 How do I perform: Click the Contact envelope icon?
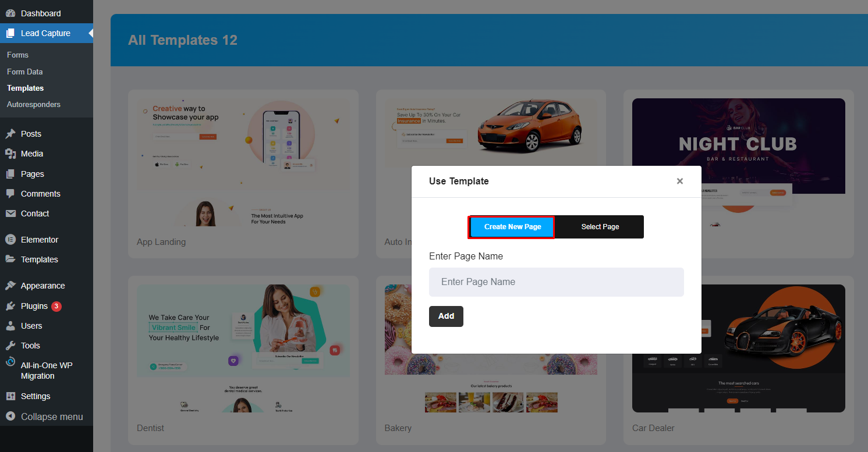pyautogui.click(x=10, y=213)
